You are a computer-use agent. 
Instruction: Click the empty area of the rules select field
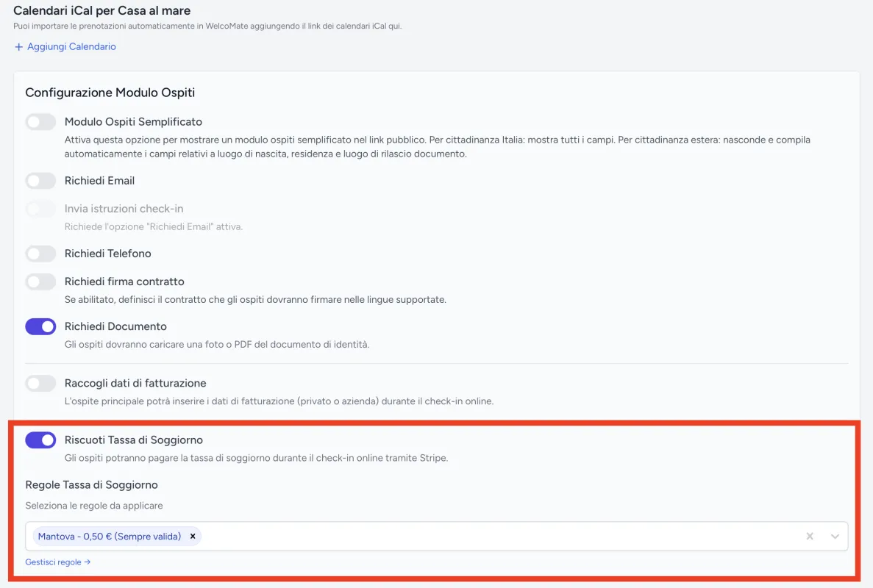coord(500,537)
